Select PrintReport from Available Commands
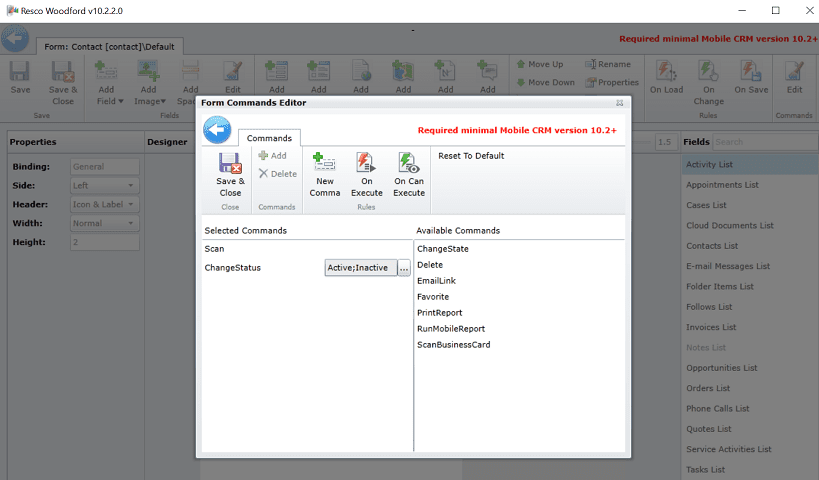The image size is (819, 480). click(x=439, y=313)
